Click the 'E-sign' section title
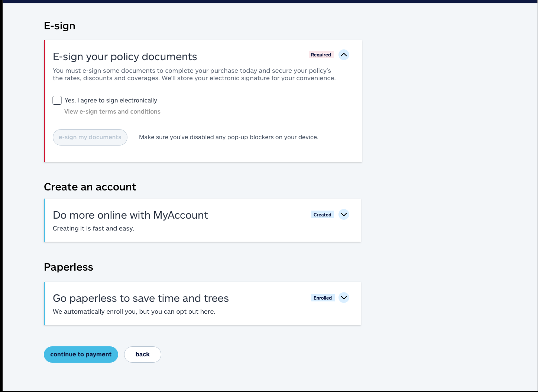This screenshot has height=392, width=538. point(59,26)
